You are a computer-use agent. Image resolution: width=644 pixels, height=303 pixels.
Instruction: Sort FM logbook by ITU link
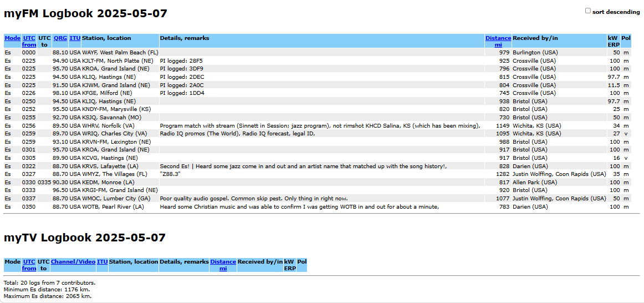pyautogui.click(x=75, y=38)
